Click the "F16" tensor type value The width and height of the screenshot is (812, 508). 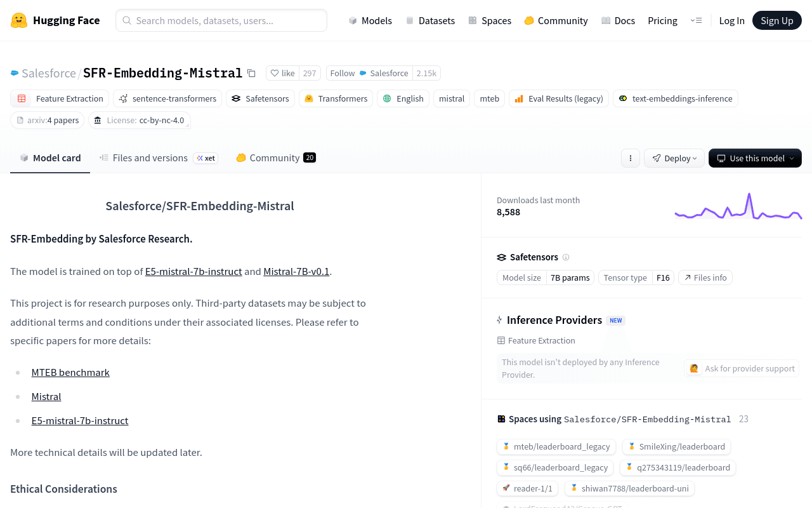coord(663,277)
